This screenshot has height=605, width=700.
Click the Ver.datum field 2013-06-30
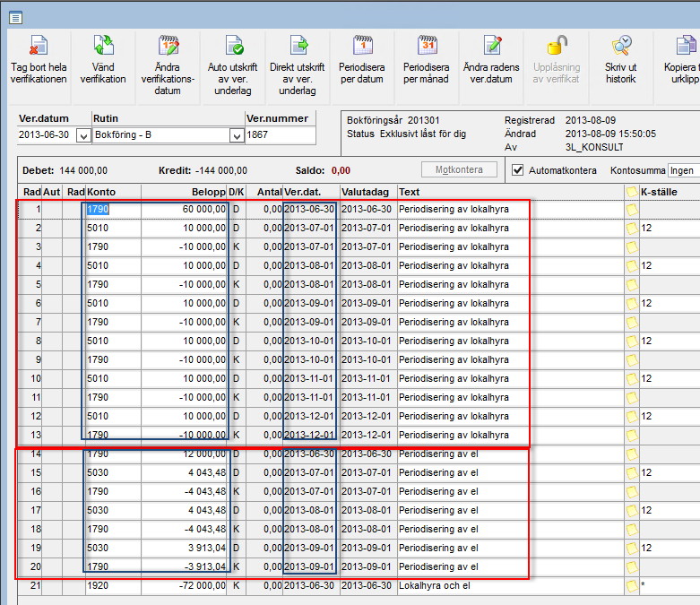47,134
